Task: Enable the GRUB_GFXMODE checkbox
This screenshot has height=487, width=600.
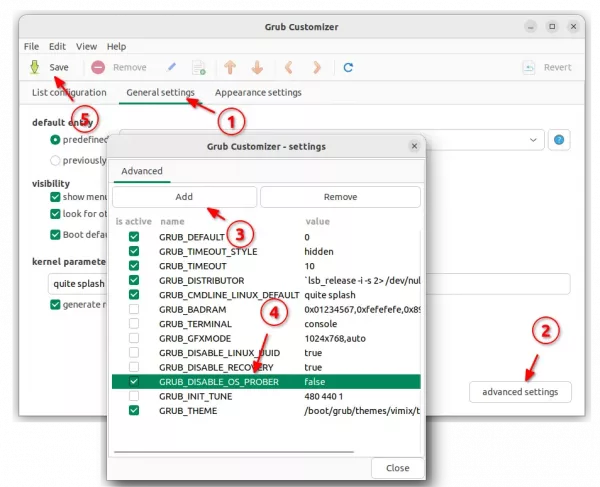Action: point(134,338)
